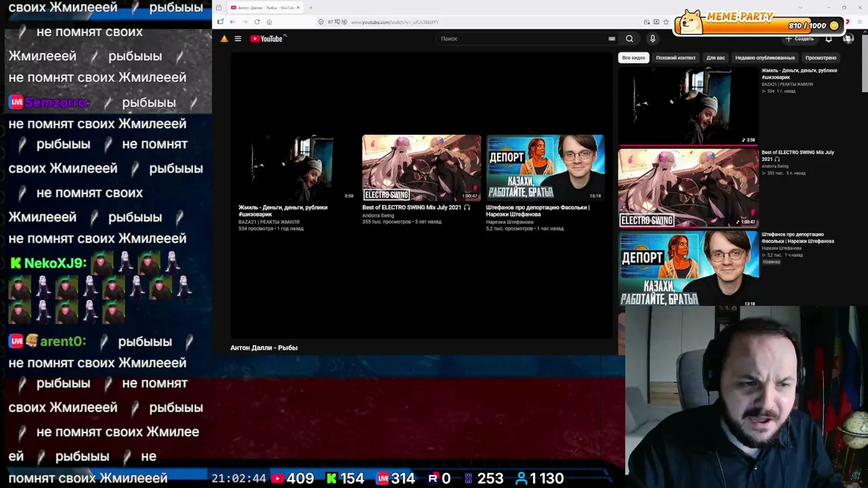Screen dimensions: 868x488
Task: Click chat username 'Semzorro'
Action: pos(58,102)
